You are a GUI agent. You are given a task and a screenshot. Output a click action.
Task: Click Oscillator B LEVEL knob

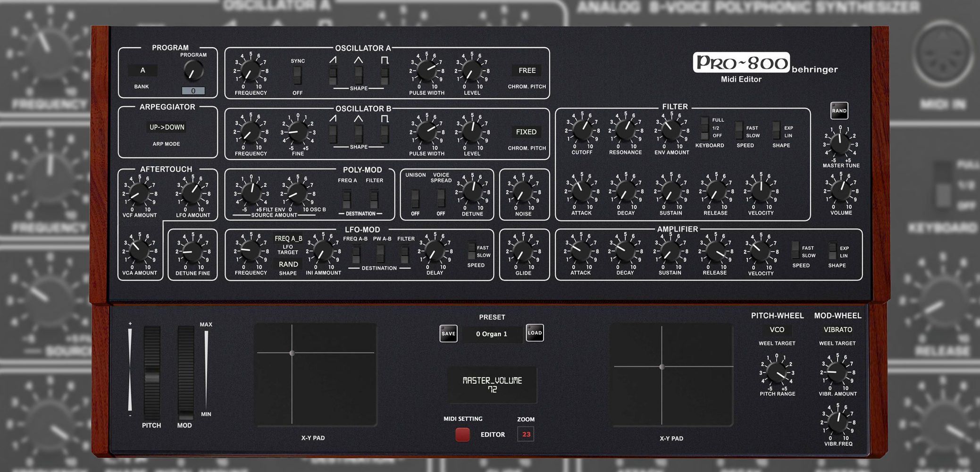(x=472, y=132)
